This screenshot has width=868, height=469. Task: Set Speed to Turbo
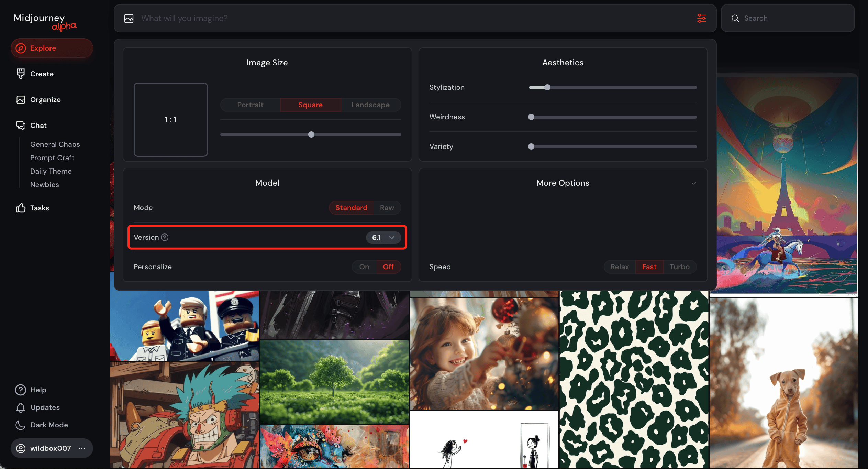coord(680,267)
